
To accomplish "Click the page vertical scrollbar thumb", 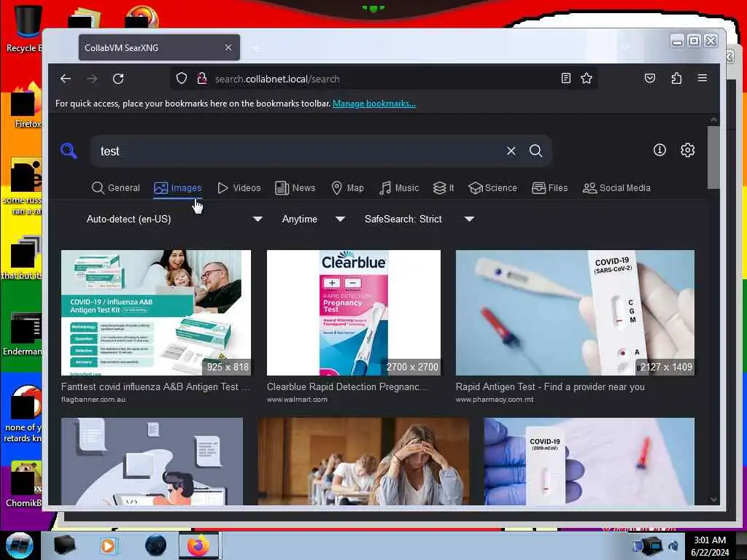I will [713, 157].
